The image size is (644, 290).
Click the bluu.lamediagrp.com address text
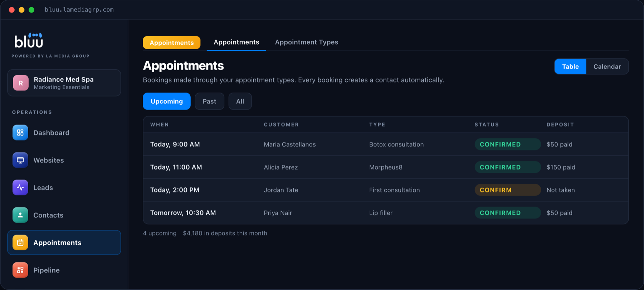(79, 10)
